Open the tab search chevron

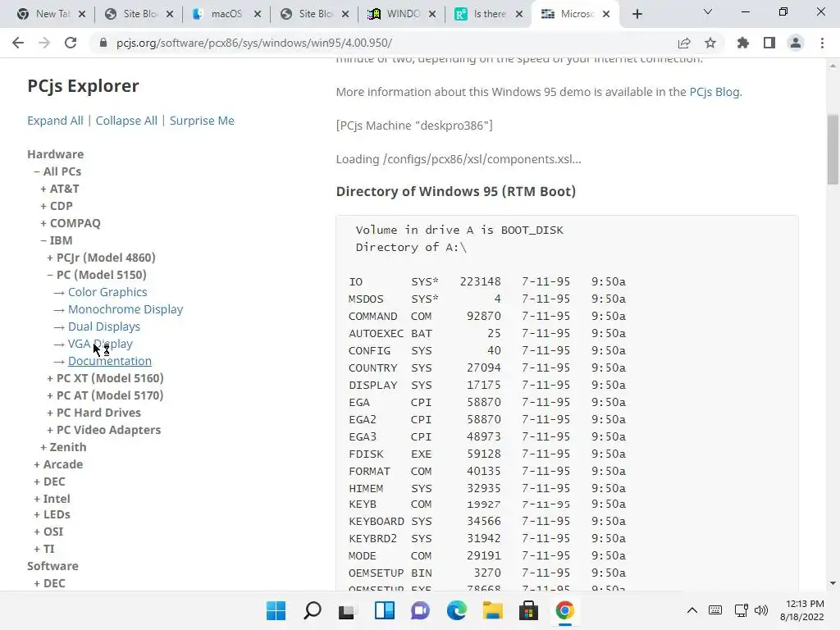(x=708, y=11)
